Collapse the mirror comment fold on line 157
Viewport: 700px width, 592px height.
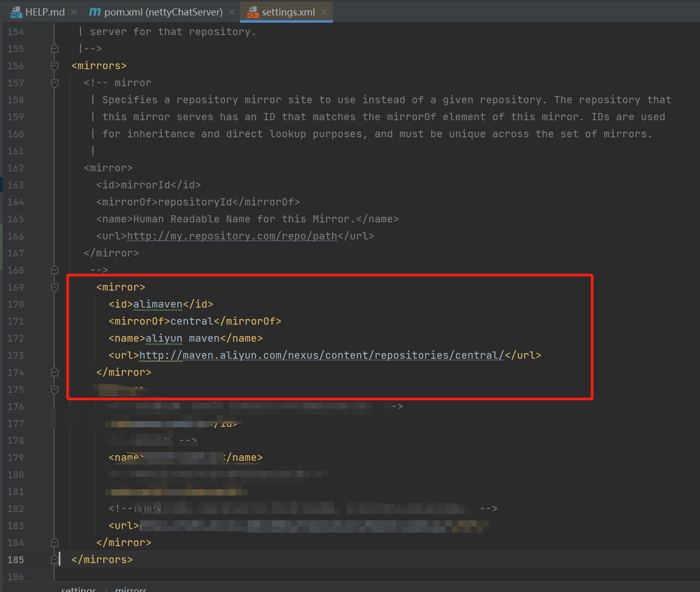pos(55,83)
